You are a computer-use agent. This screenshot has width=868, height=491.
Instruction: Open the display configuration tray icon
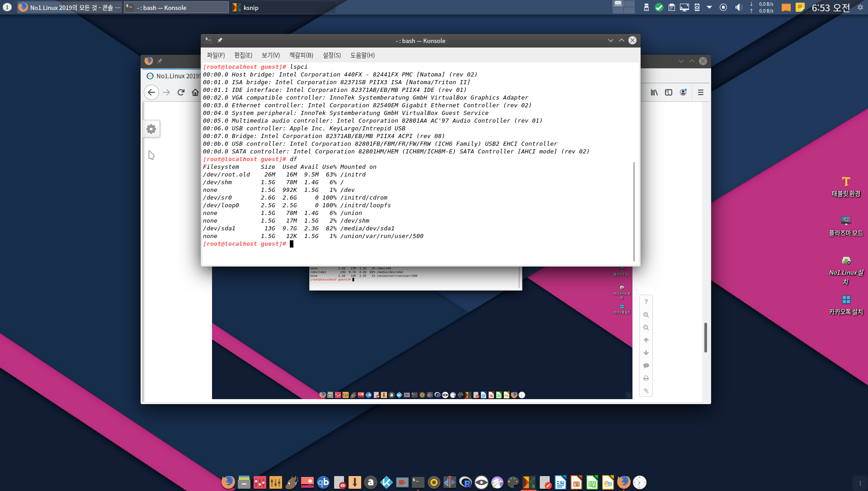click(684, 7)
